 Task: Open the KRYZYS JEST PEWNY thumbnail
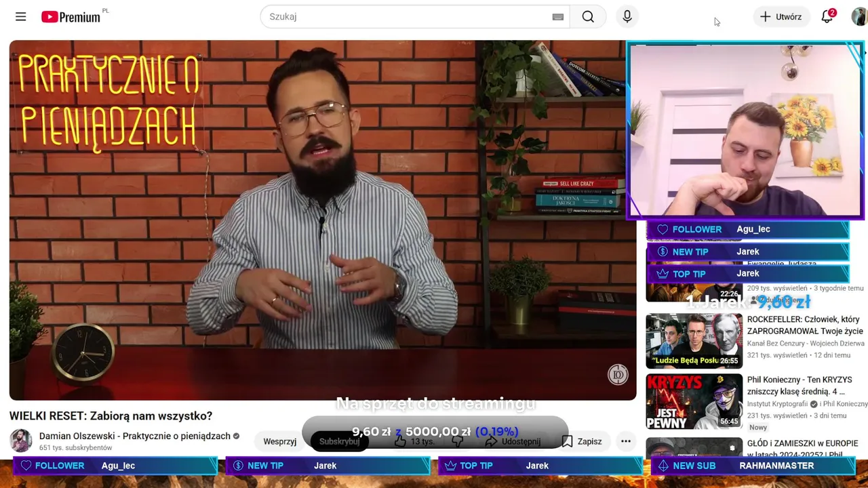coord(694,402)
